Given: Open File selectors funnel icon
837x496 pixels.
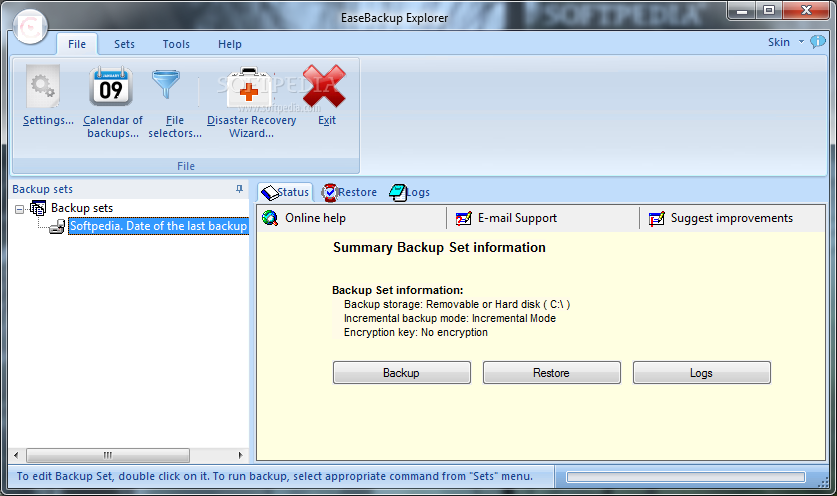Looking at the screenshot, I should coord(166,84).
